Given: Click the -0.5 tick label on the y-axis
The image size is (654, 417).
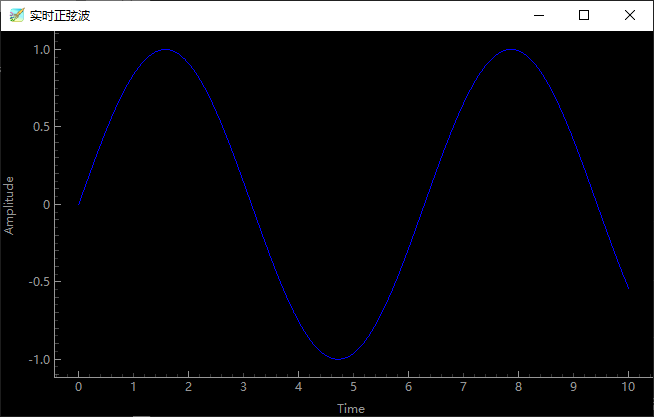Looking at the screenshot, I should pyautogui.click(x=39, y=282).
